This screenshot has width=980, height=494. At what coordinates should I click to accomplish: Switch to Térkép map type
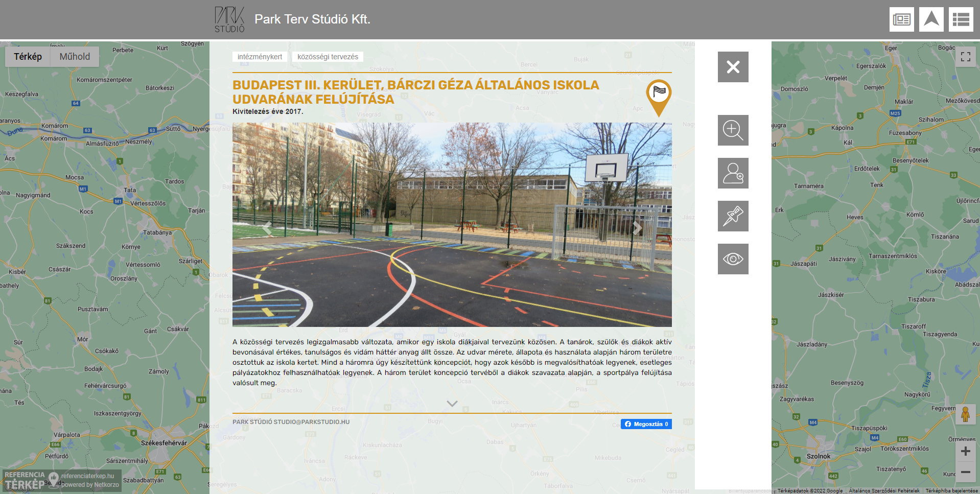pos(28,57)
